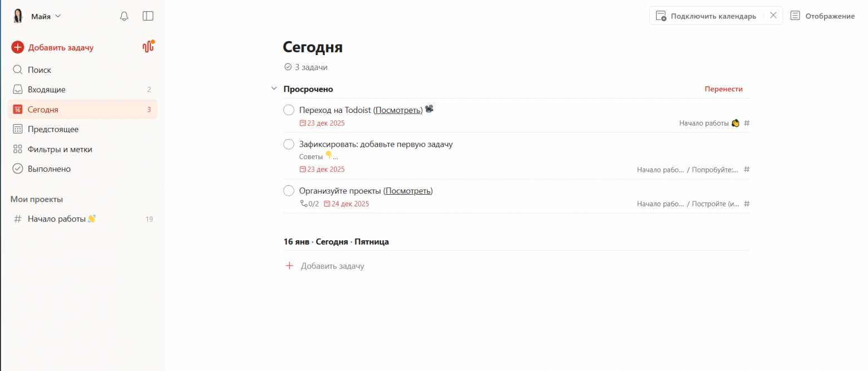Viewport: 868px width, 371px height.
Task: Go to Входящие in sidebar
Action: [x=47, y=90]
